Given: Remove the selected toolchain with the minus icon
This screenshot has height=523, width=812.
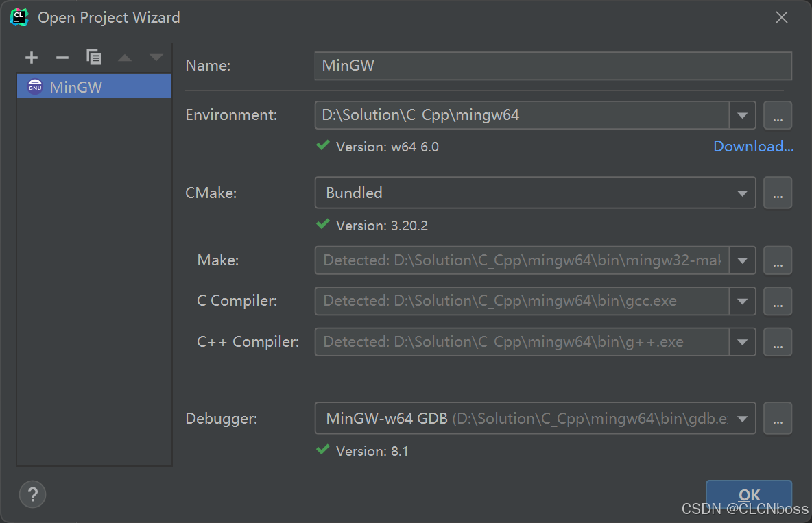Looking at the screenshot, I should coord(62,58).
